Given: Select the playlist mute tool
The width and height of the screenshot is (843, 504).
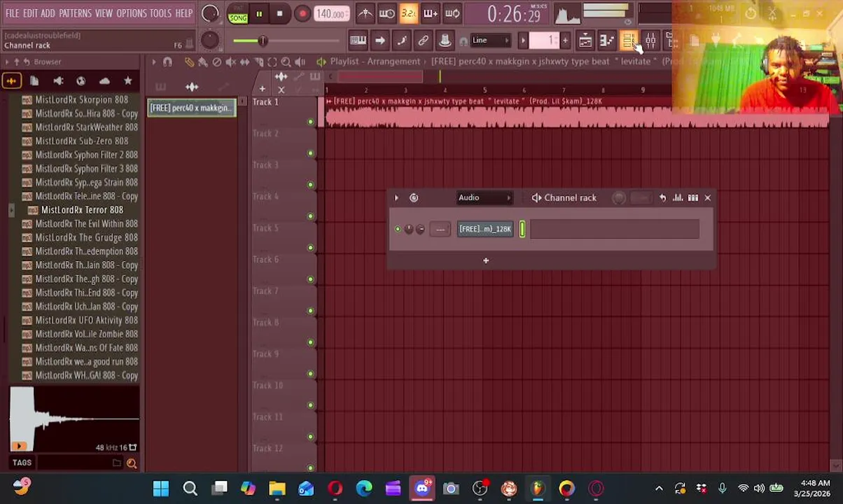Looking at the screenshot, I should tap(231, 62).
